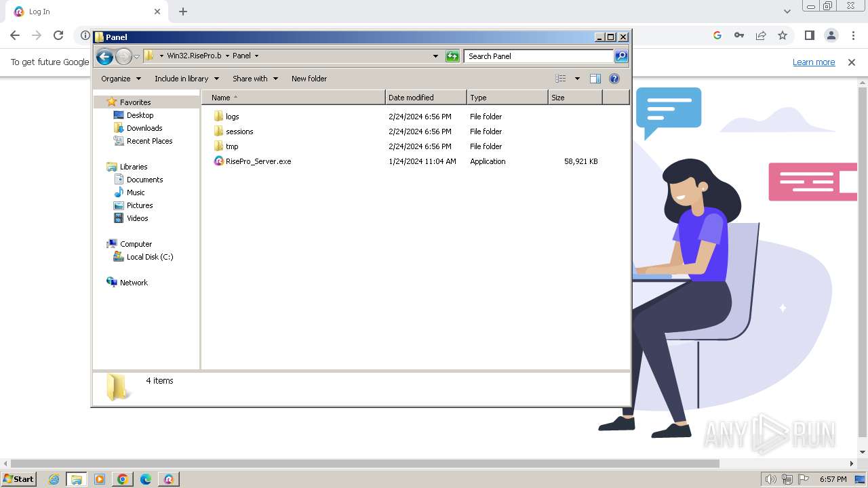Expand dropdown arrow after Panel breadcrumb
Screen dimensions: 868x488
(x=256, y=56)
